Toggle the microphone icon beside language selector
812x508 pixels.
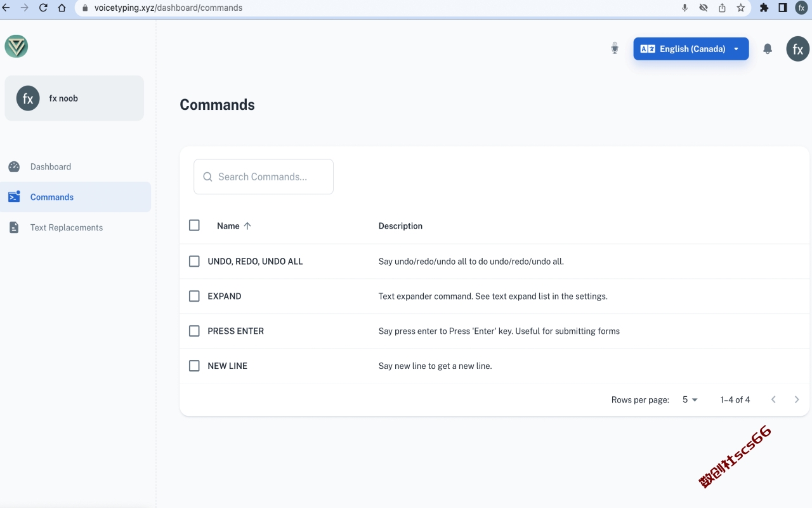[x=614, y=48]
